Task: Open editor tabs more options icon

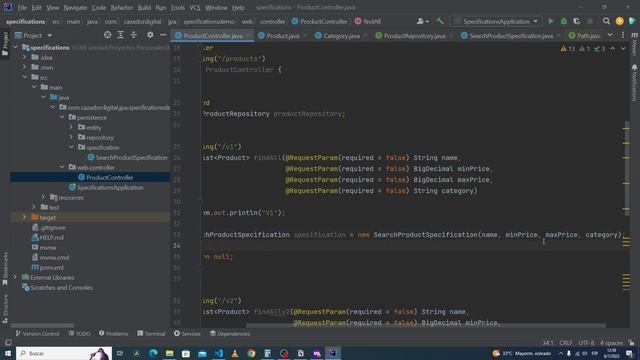Action: point(622,36)
